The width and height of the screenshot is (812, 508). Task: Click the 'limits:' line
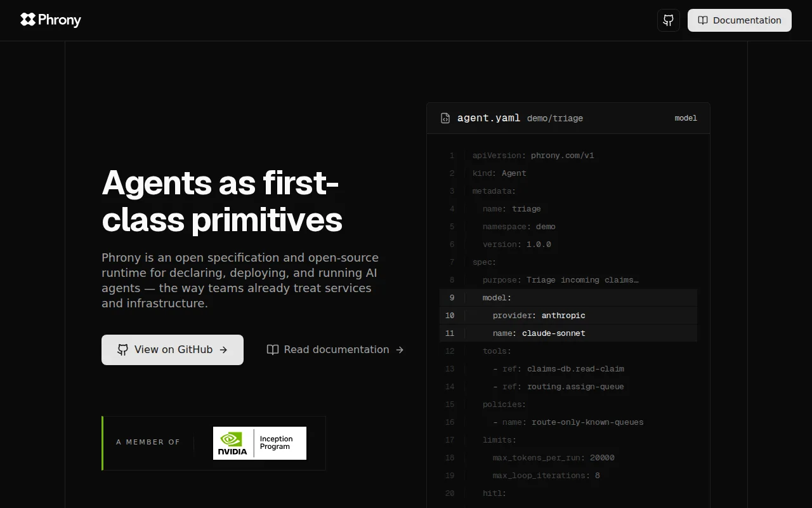tap(568, 440)
